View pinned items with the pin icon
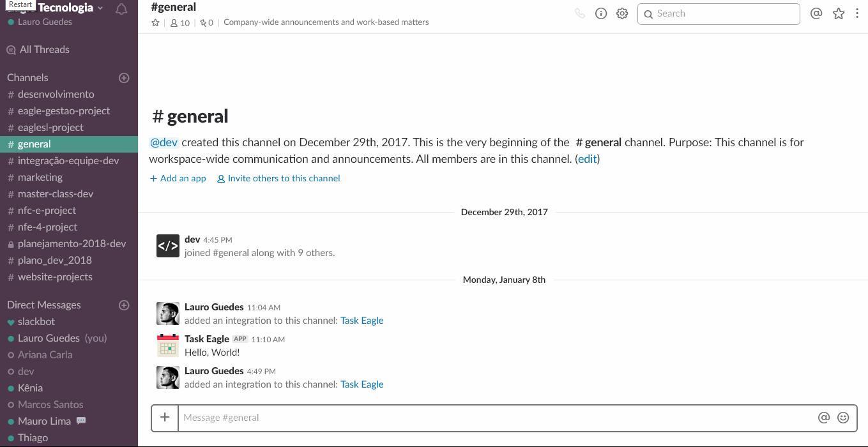The height and width of the screenshot is (447, 868). coord(206,22)
